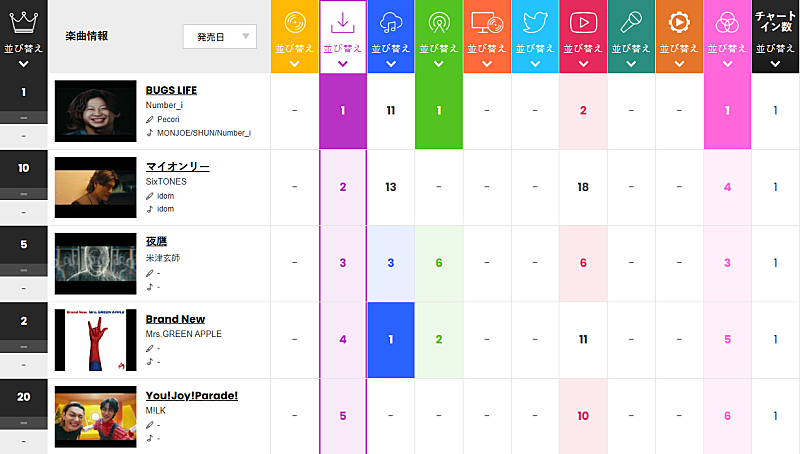Open the BUGS LIFE song link

(171, 90)
